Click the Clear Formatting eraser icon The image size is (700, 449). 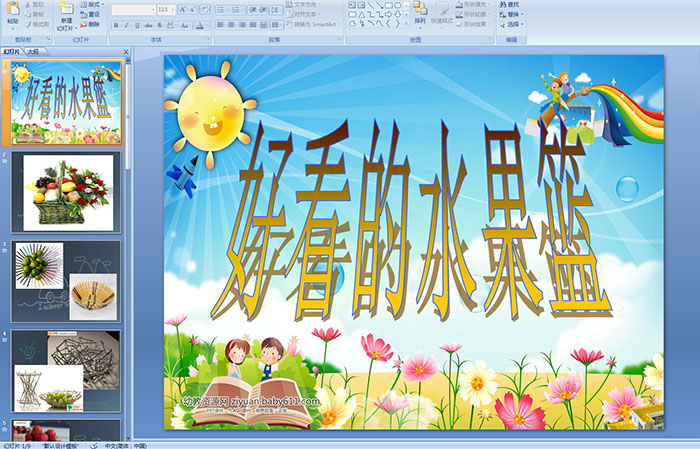(205, 9)
